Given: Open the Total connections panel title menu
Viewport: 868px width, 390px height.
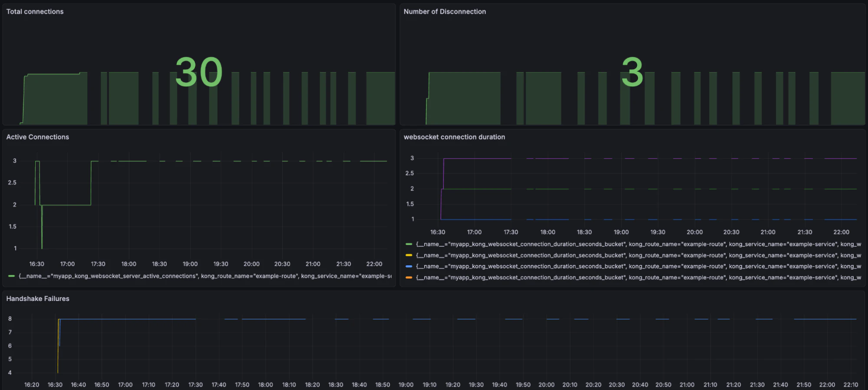Looking at the screenshot, I should [35, 12].
